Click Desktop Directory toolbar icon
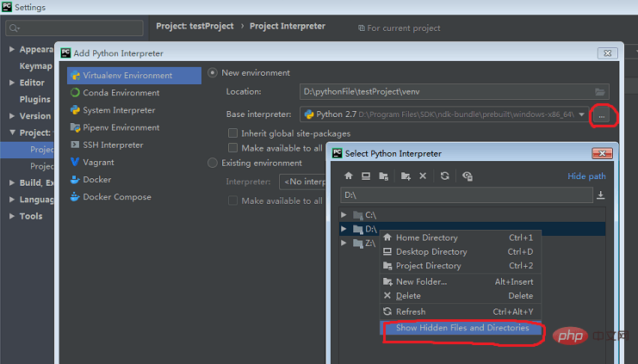 [366, 176]
